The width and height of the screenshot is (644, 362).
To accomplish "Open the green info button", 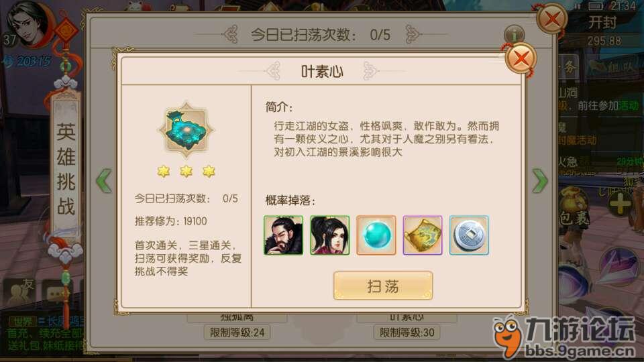I will coord(515,34).
